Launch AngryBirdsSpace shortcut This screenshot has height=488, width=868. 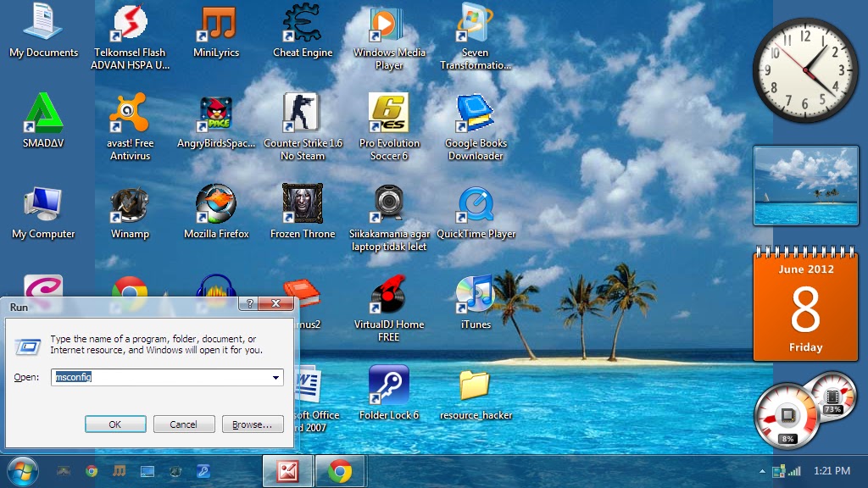pyautogui.click(x=216, y=122)
